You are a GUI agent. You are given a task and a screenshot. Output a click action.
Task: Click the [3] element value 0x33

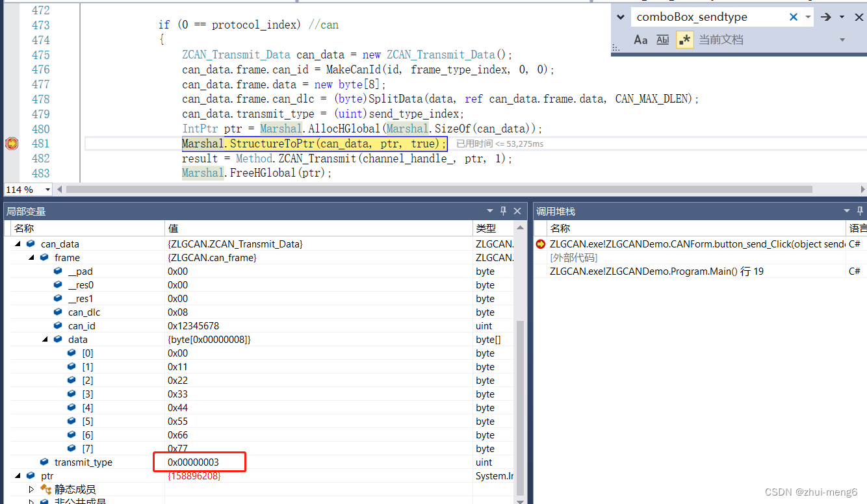177,394
